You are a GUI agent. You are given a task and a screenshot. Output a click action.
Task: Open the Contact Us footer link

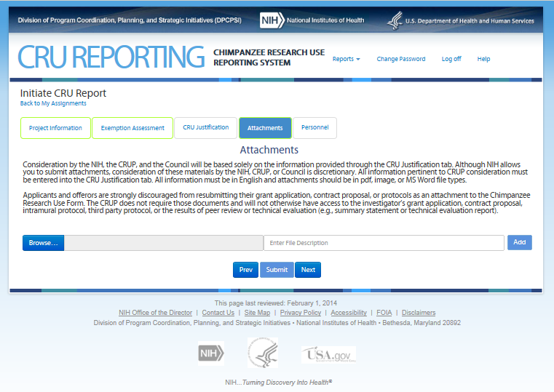(x=218, y=313)
